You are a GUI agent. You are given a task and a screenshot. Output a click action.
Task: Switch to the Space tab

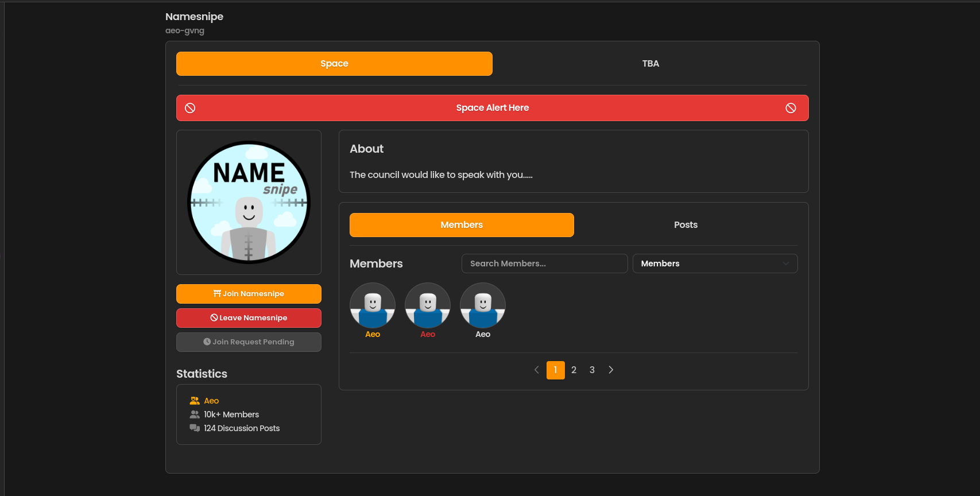pos(334,64)
